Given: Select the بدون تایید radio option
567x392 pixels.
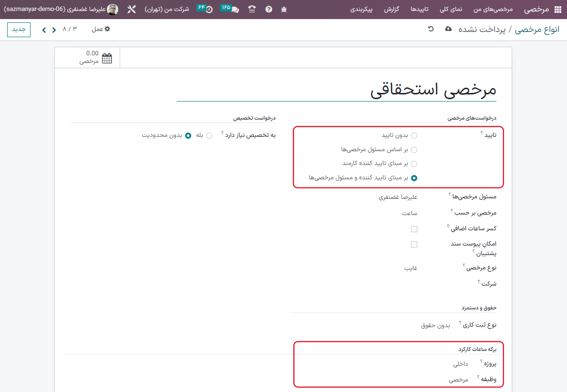Looking at the screenshot, I should click(414, 135).
